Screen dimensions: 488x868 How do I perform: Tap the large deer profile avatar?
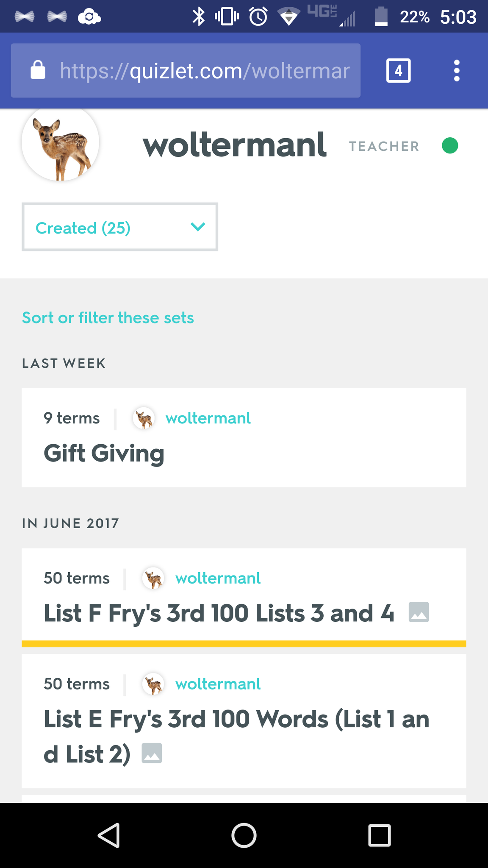coord(61,144)
